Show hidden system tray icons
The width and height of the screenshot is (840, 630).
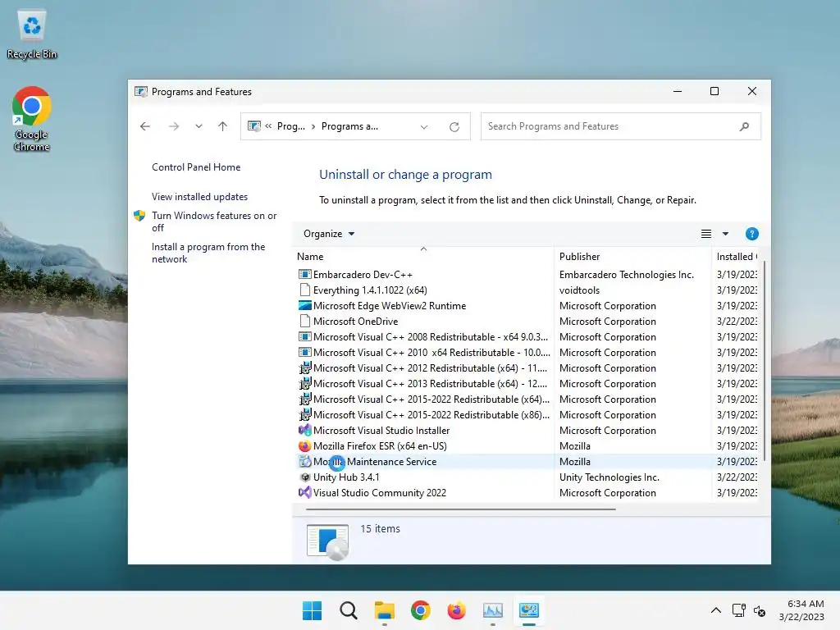coord(715,610)
